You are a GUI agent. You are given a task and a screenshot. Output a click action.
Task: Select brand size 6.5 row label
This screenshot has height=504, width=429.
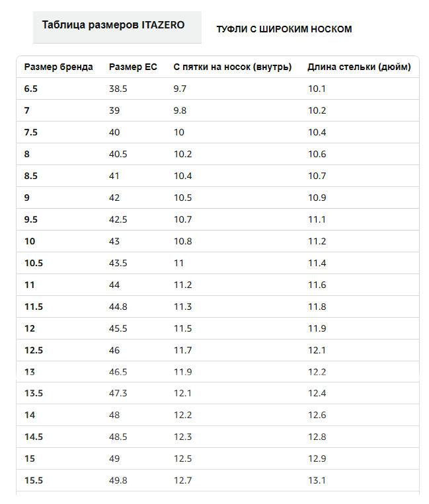pyautogui.click(x=31, y=89)
